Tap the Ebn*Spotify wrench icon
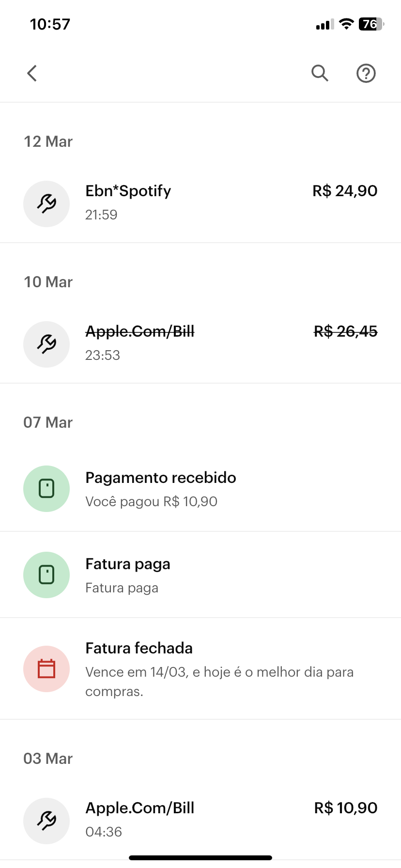Viewport: 401px width, 868px height. [46, 204]
